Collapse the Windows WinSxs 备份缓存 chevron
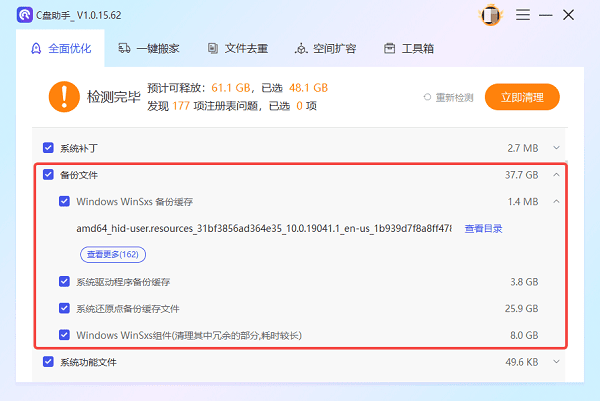The height and width of the screenshot is (401, 600). point(556,202)
